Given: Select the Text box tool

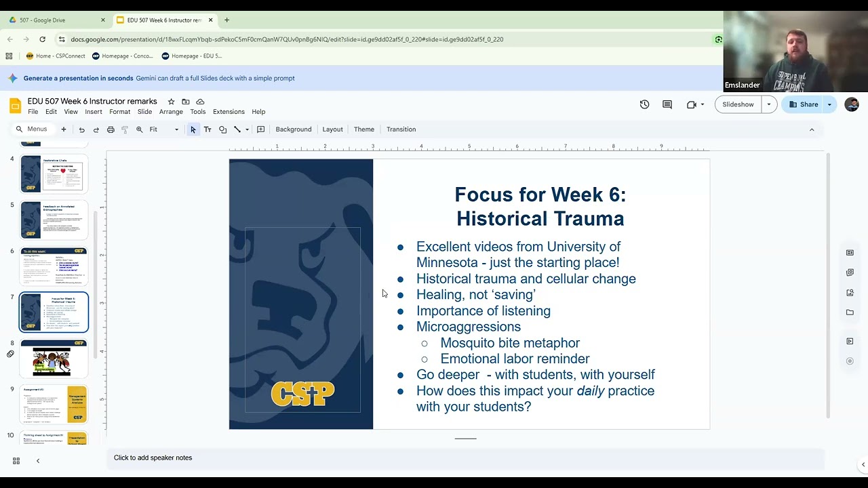Looking at the screenshot, I should point(208,129).
